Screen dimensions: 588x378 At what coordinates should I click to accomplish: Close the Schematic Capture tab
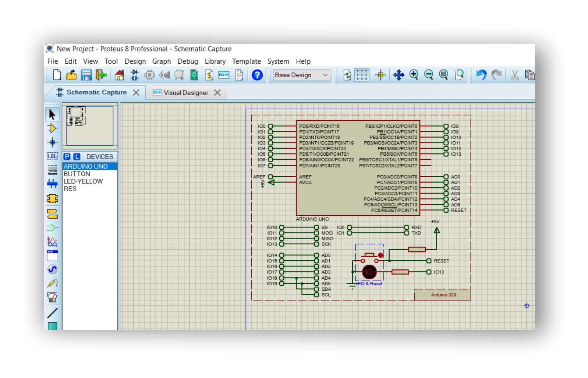point(136,92)
